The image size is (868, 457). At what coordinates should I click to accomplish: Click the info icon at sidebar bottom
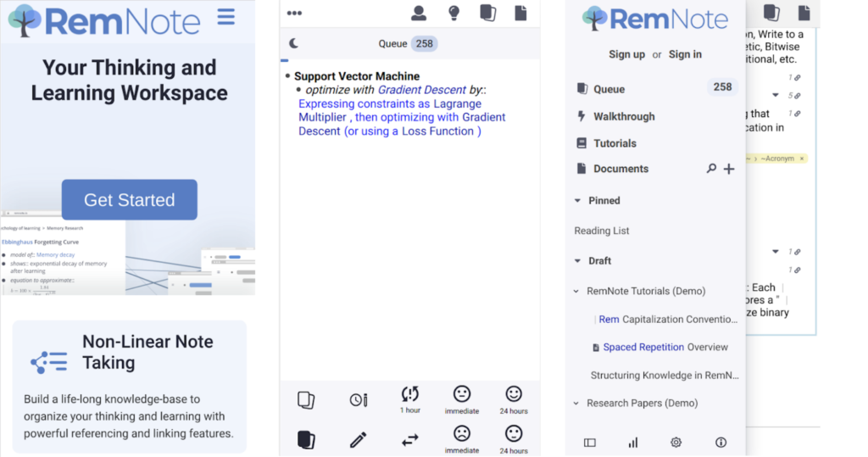tap(721, 442)
